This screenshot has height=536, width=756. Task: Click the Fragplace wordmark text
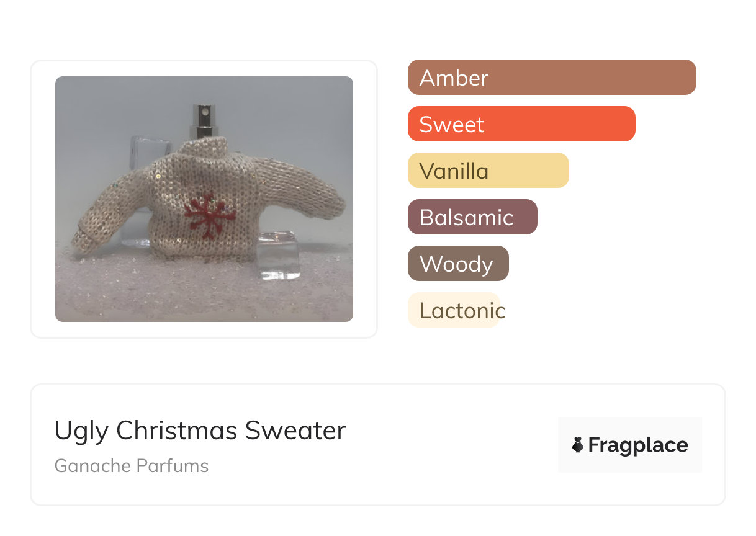637,445
